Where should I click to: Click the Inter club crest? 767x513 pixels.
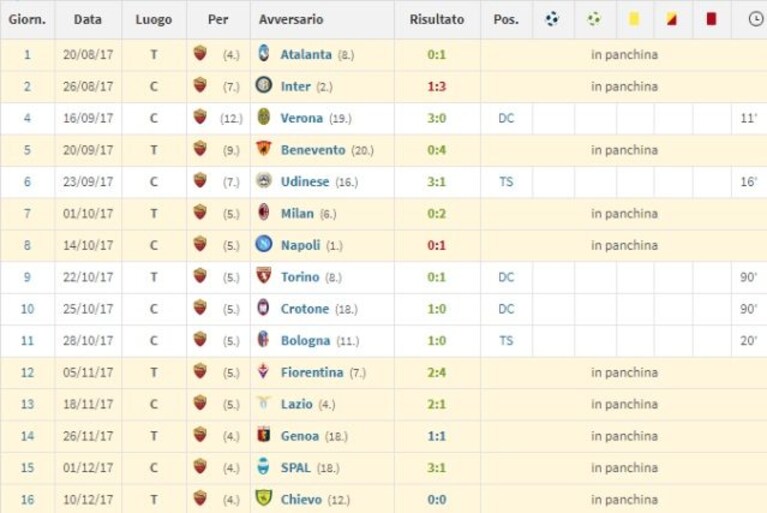(x=264, y=85)
